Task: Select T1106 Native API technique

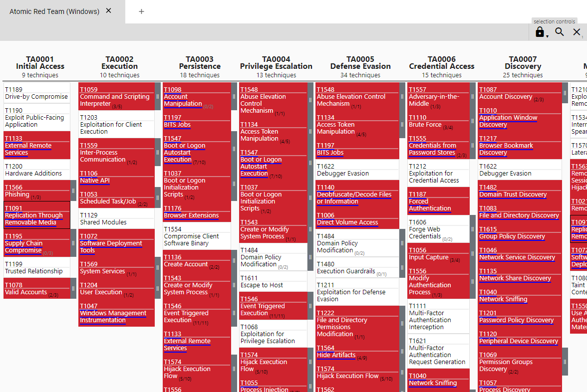Action: tap(116, 177)
